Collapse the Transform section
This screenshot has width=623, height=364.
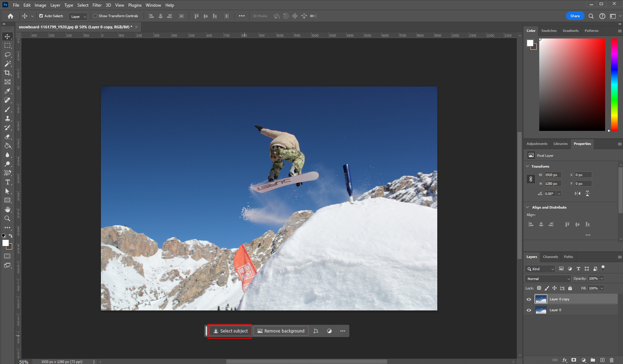pos(527,166)
